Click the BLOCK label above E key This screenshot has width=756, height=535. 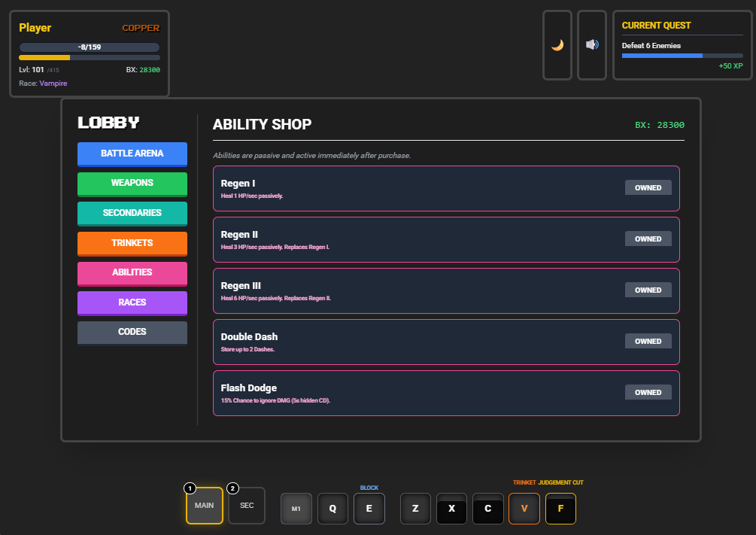pos(369,488)
